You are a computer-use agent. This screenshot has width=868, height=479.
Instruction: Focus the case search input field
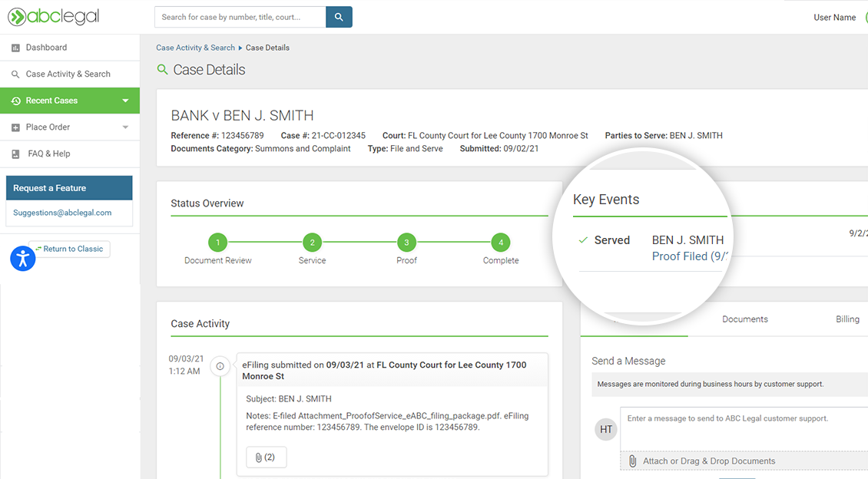click(240, 17)
